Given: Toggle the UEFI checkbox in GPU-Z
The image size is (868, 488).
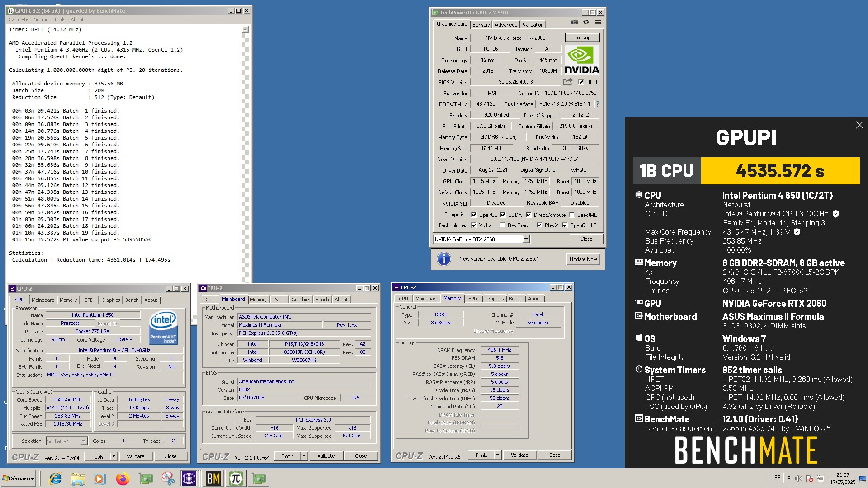Looking at the screenshot, I should click(581, 82).
